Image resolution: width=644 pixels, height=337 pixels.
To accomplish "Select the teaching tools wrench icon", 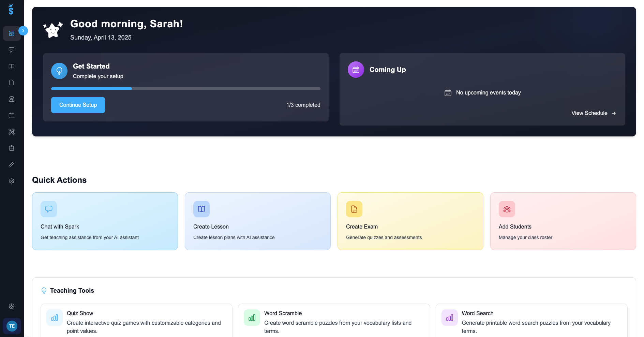I will [x=12, y=131].
